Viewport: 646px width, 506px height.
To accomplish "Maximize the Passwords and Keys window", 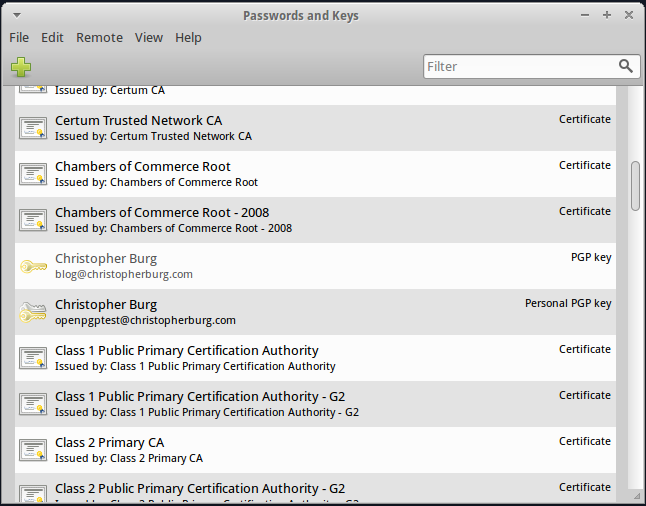I will pyautogui.click(x=607, y=15).
